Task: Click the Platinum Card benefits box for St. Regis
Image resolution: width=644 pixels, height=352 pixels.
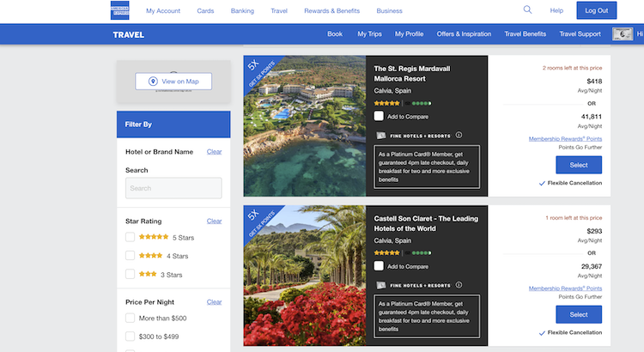Action: [427, 167]
